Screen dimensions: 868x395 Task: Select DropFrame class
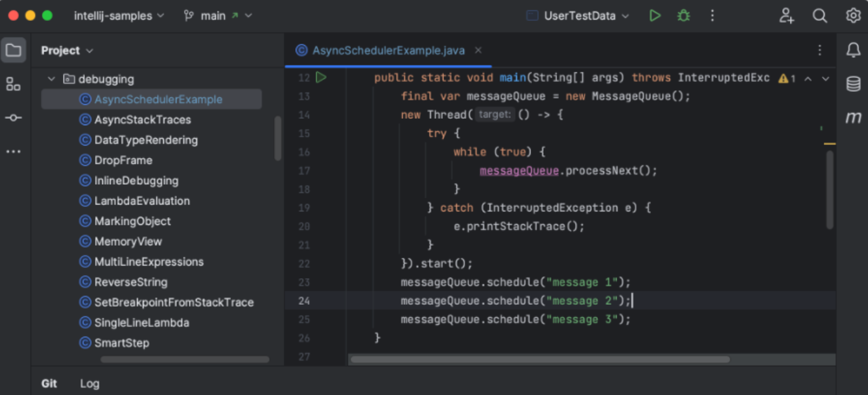(x=123, y=160)
